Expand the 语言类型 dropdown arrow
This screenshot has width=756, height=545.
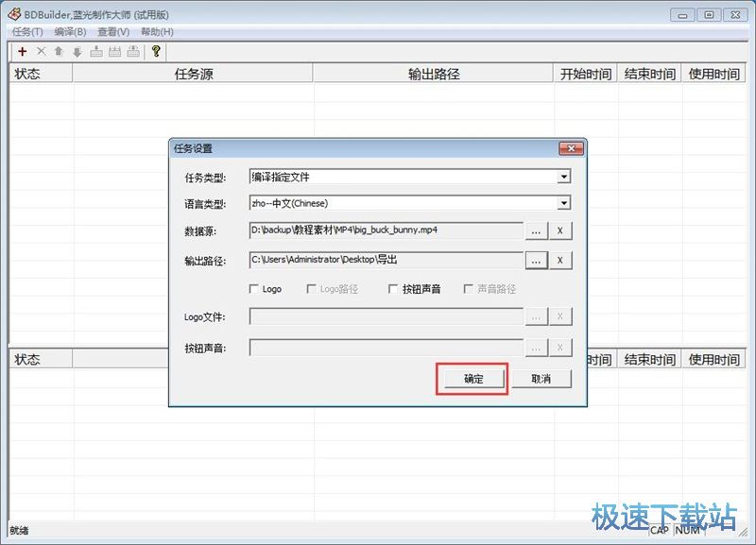[x=563, y=203]
